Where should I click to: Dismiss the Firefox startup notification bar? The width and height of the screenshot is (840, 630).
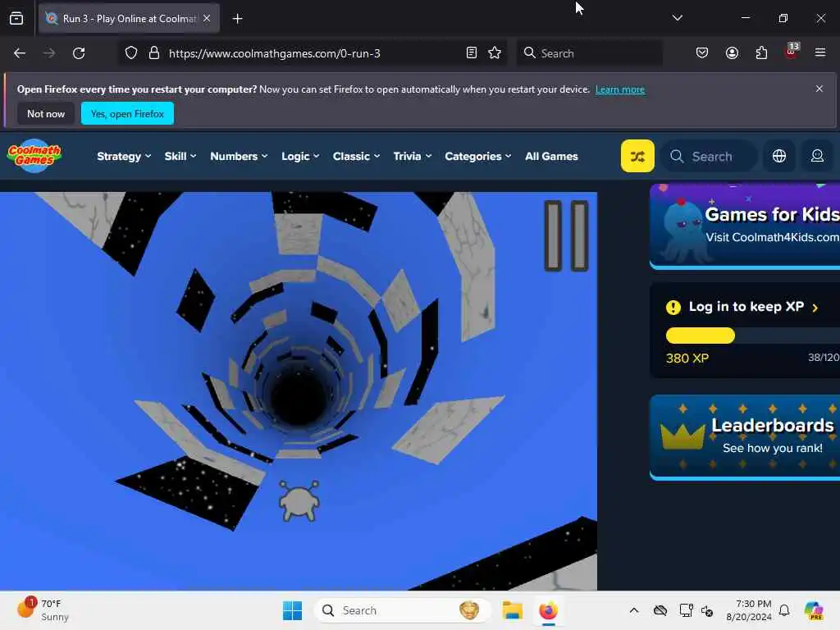coord(819,89)
